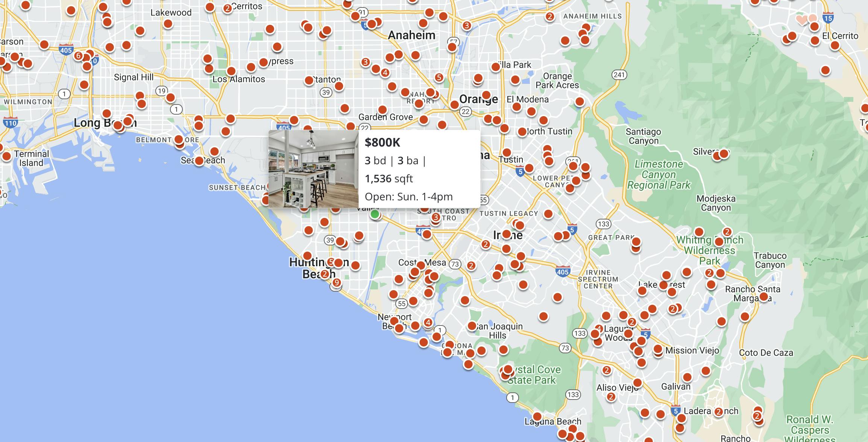Screen dimensions: 868x442
Task: Open the cluster 4 marker near Newport Beach
Action: (x=428, y=322)
